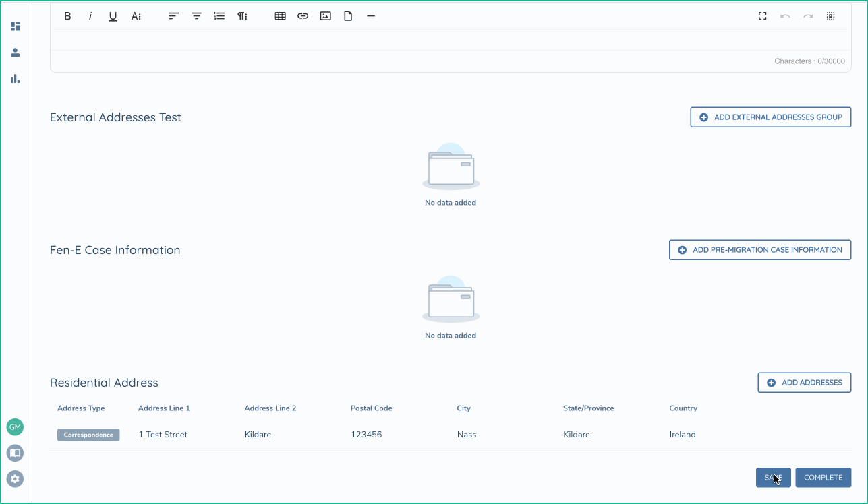Viewport: 868px width, 504px height.
Task: Open the font size options dropdown
Action: [x=136, y=16]
